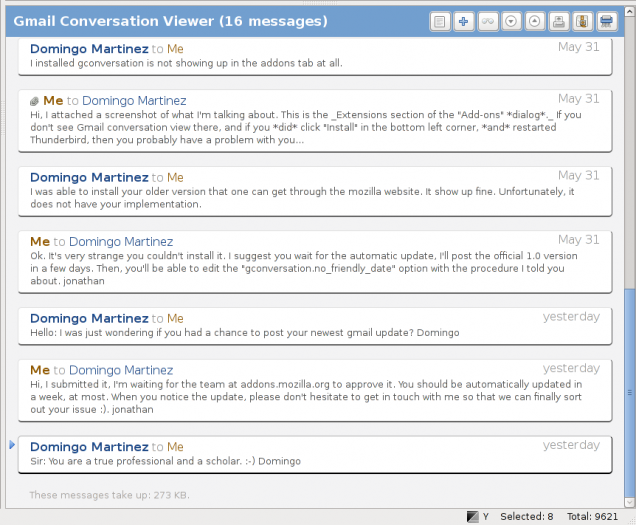Open message 'Sir: You are a true professional'
This screenshot has height=525, width=636.
[x=315, y=455]
